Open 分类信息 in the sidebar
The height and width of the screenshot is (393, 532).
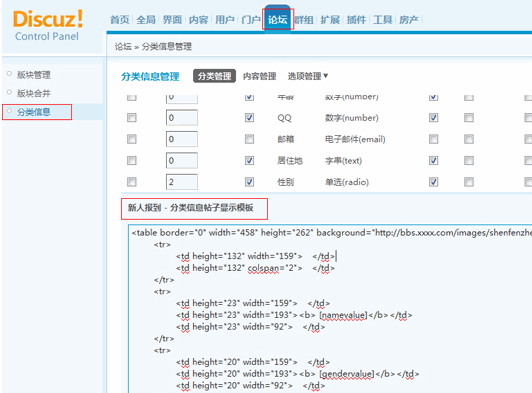click(x=34, y=112)
